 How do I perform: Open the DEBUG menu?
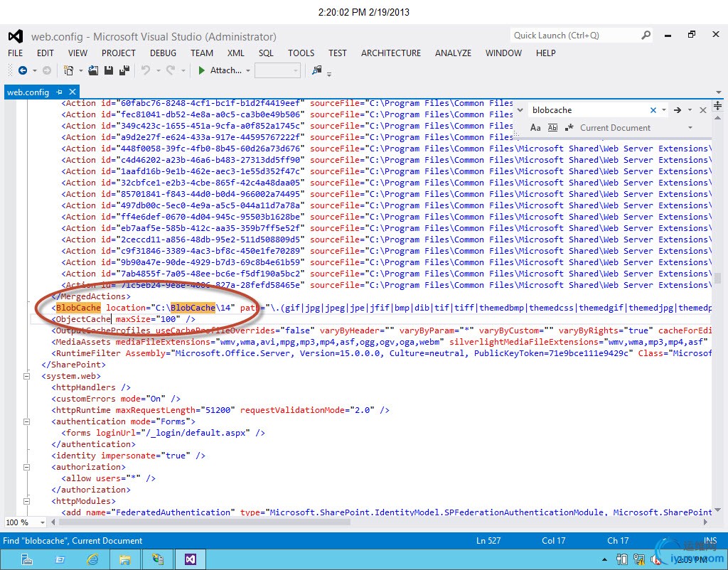click(x=163, y=53)
